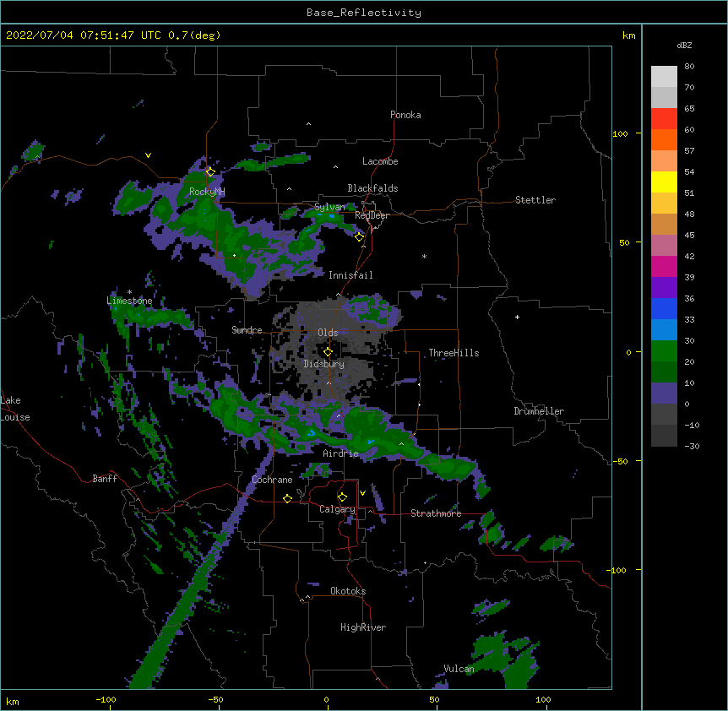
Task: Select the Sundre label
Action: 247,330
